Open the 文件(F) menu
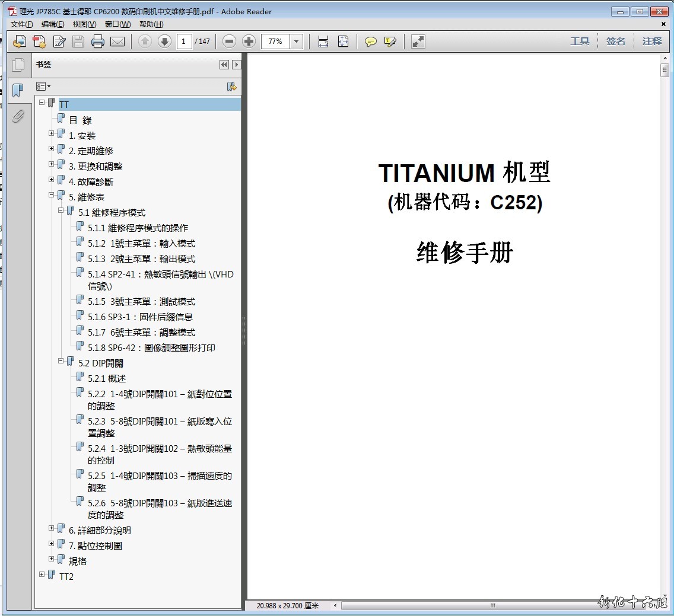This screenshot has height=616, width=674. [22, 24]
